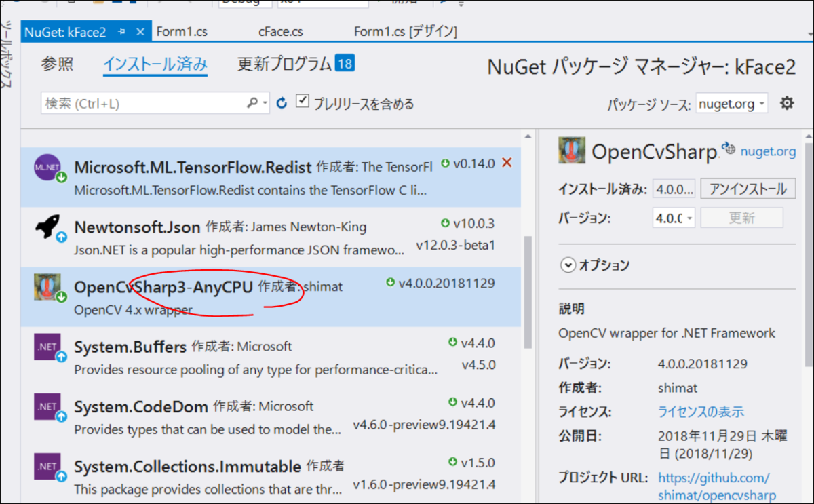The width and height of the screenshot is (814, 504).
Task: Click the installed version field 4.0.0...
Action: coord(674,189)
